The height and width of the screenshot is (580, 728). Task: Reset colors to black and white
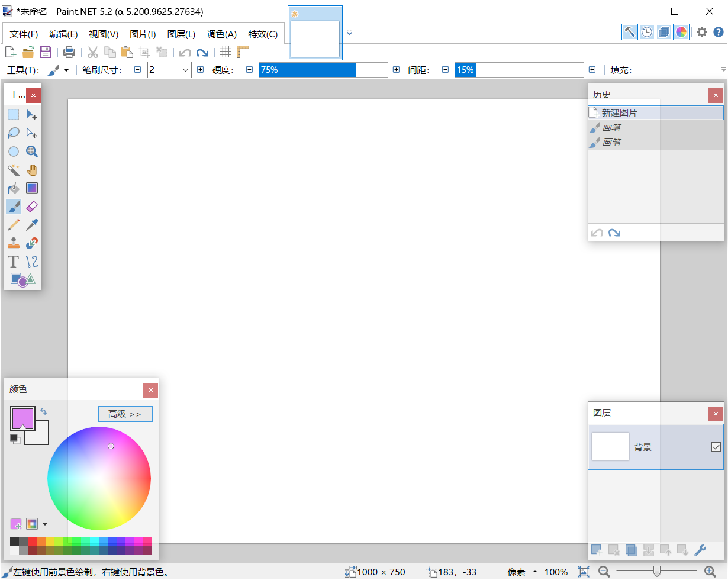point(15,439)
